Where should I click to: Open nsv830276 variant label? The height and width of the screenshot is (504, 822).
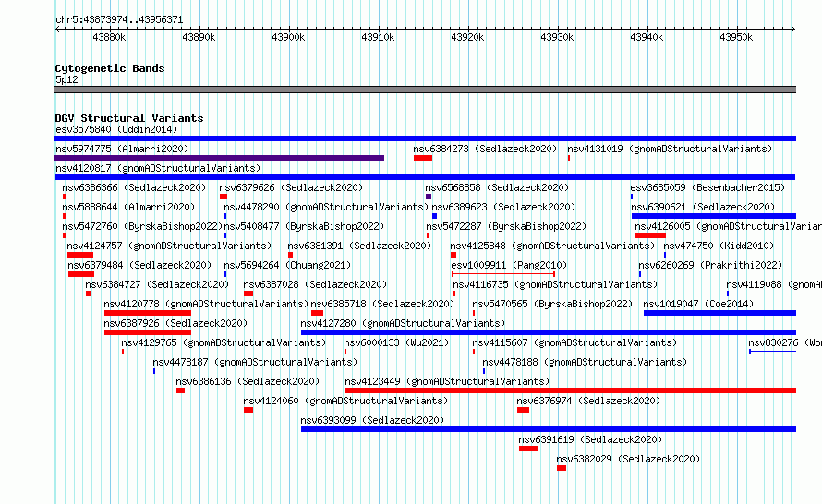click(x=785, y=342)
